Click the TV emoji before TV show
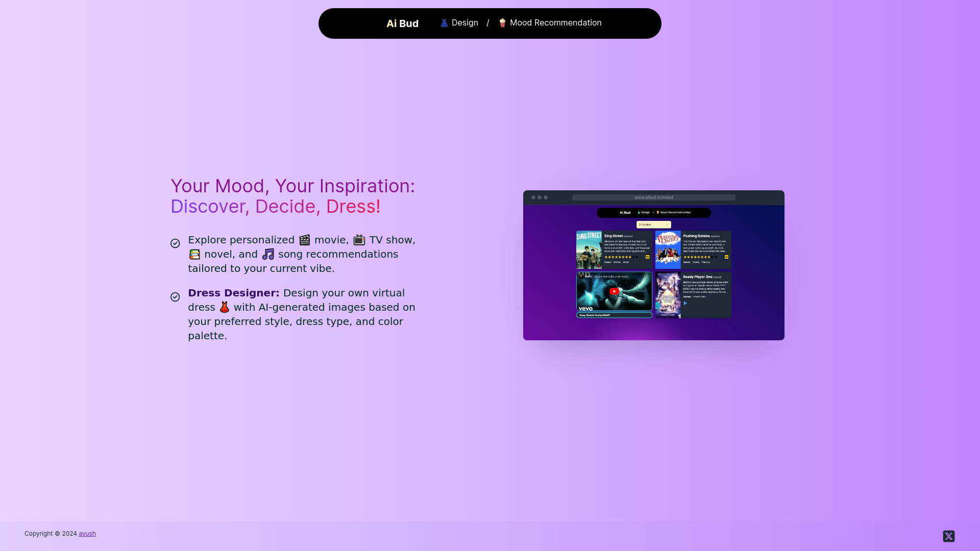Image resolution: width=980 pixels, height=551 pixels. (x=359, y=240)
